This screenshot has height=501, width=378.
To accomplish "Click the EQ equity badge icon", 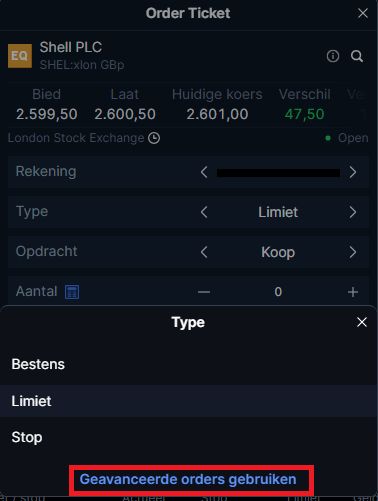I will click(x=20, y=56).
